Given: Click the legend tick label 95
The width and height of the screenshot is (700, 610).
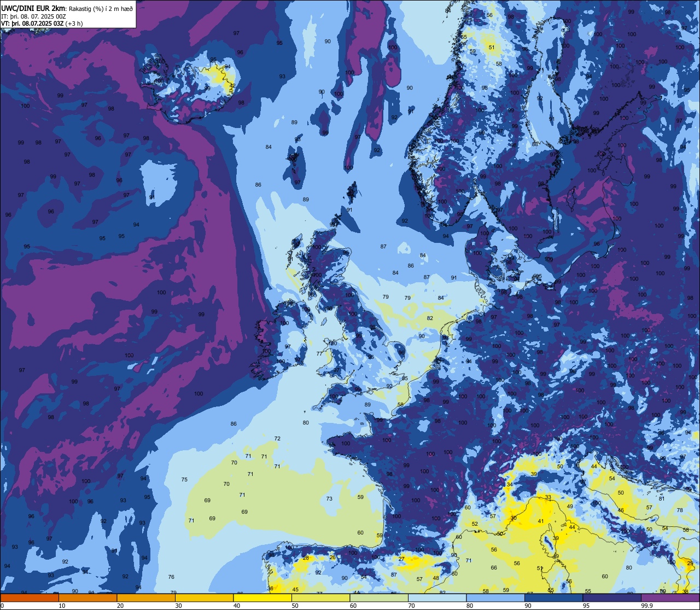Looking at the screenshot, I should pos(586,606).
